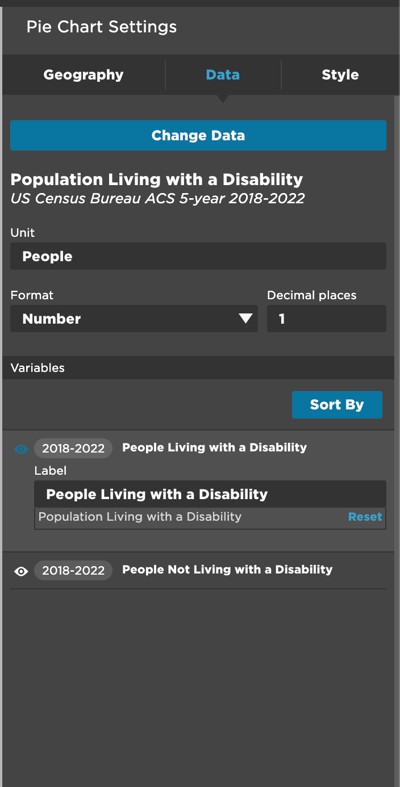
Task: Click the Change Data button
Action: point(198,136)
